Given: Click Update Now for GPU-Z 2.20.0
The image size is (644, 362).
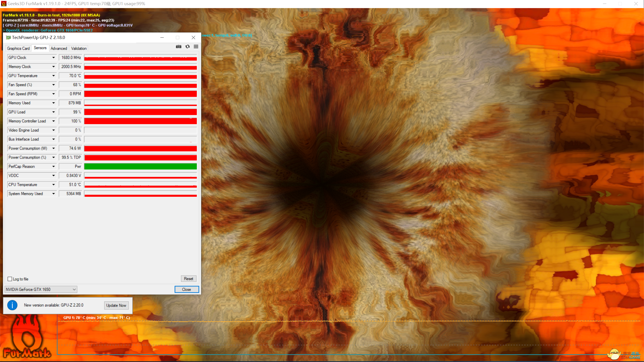Looking at the screenshot, I should click(116, 305).
